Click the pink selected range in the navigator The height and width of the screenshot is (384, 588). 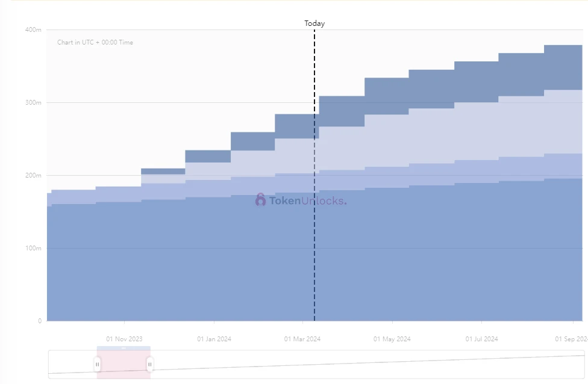124,364
